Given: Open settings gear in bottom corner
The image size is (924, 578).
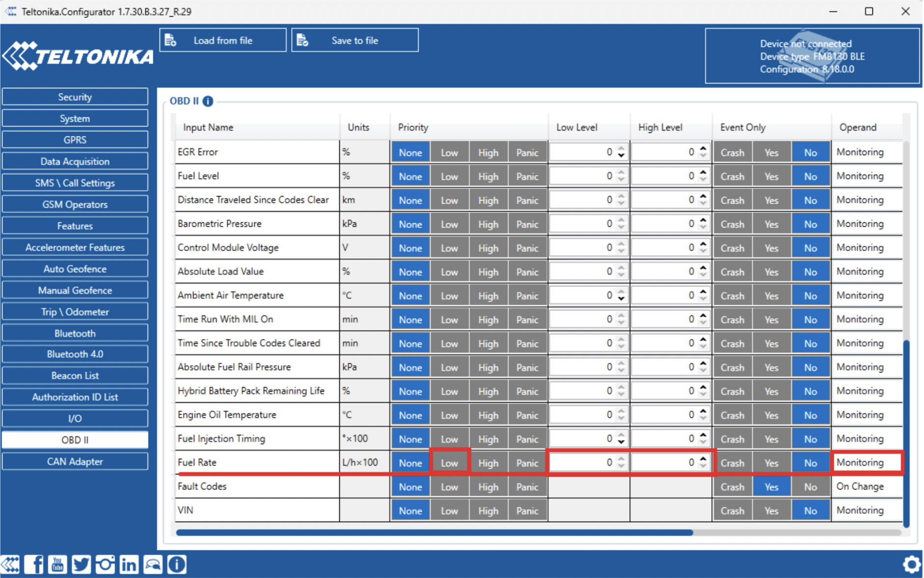Looking at the screenshot, I should point(911,564).
